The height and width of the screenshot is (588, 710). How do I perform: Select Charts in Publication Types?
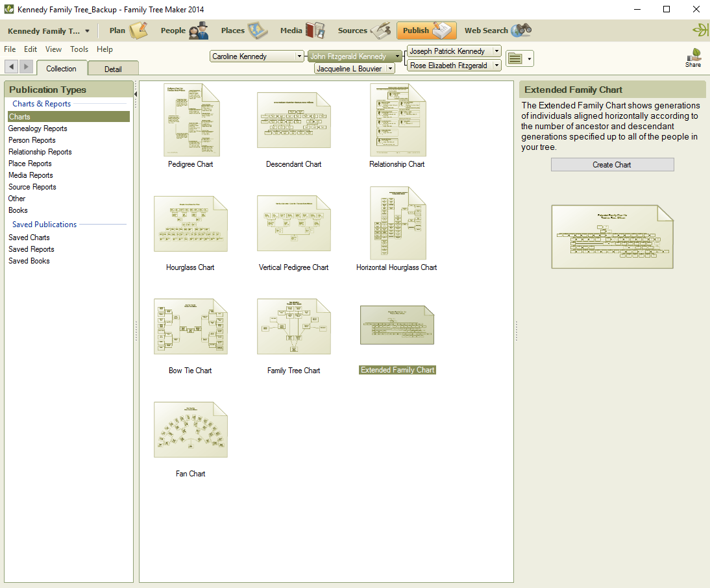point(69,117)
